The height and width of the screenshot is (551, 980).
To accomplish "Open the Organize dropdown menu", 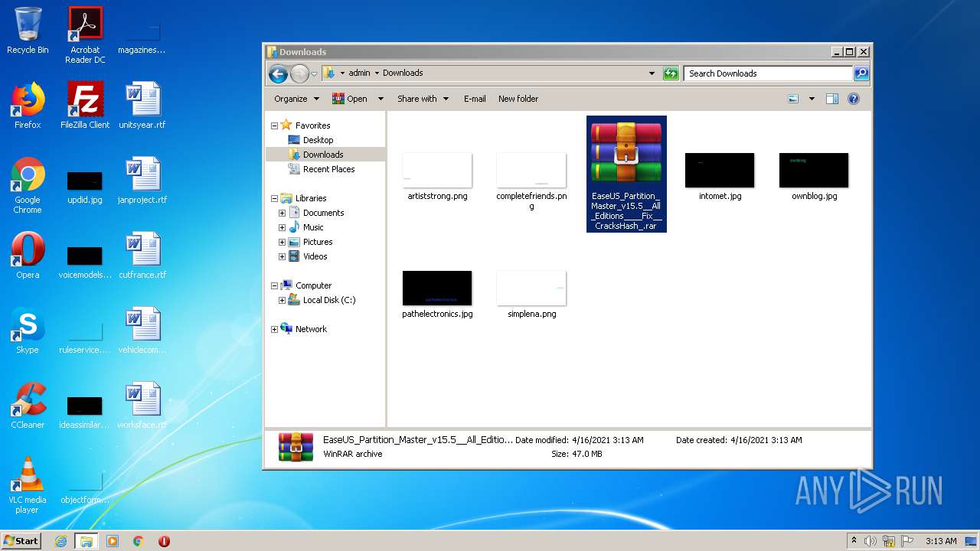I will point(296,99).
